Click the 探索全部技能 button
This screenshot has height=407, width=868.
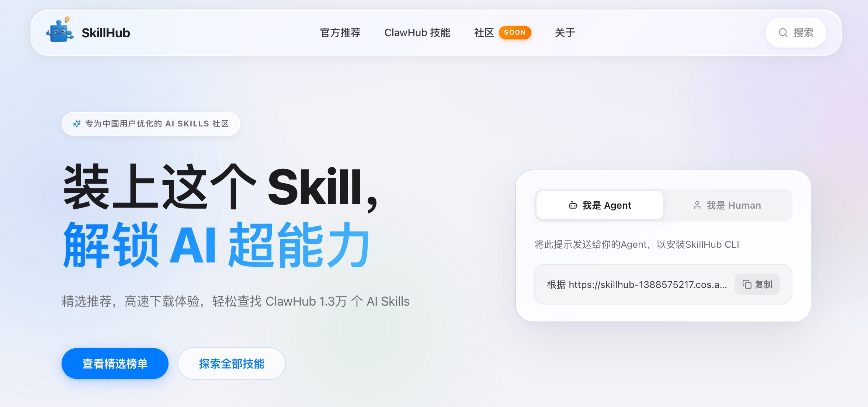[232, 363]
